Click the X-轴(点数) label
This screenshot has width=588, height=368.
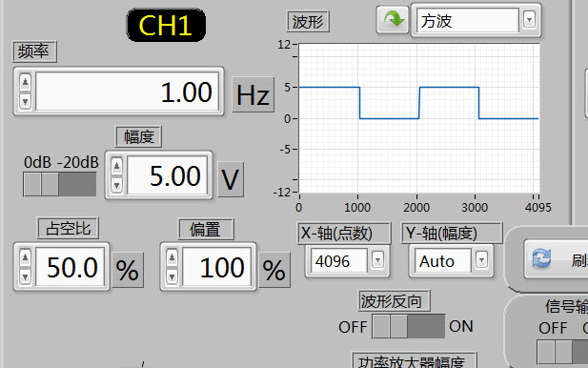pyautogui.click(x=344, y=233)
